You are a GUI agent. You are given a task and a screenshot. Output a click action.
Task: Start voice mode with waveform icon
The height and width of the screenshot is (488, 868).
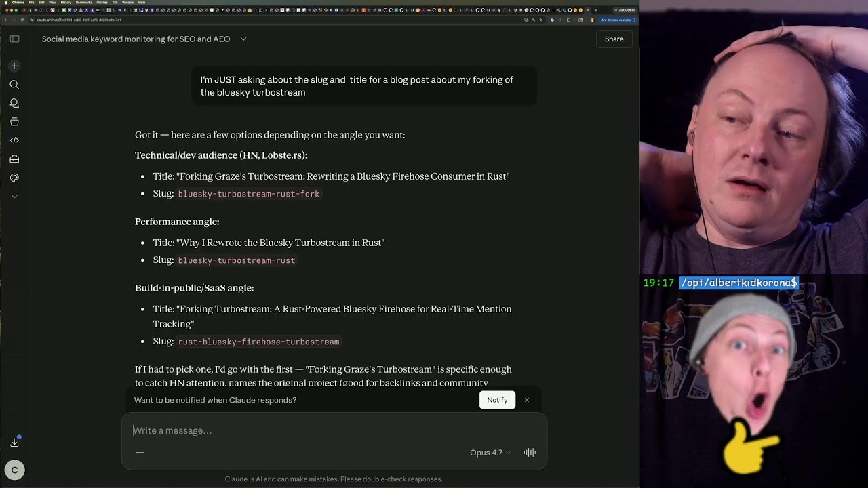(x=530, y=453)
